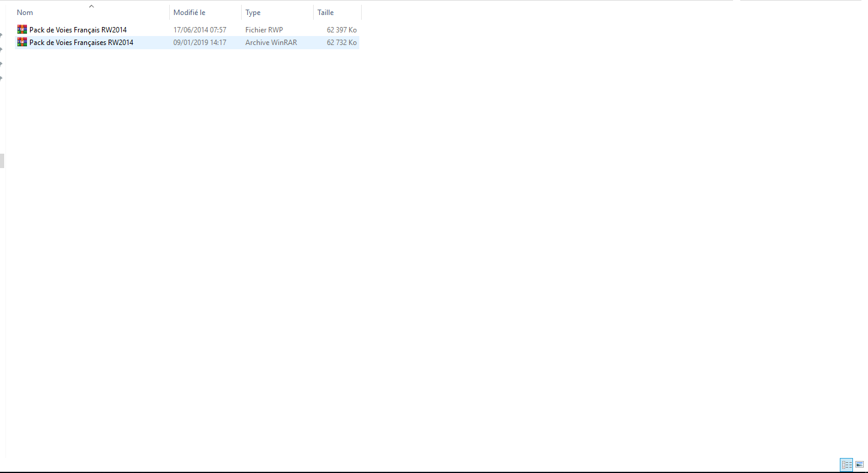Viewport: 868px width, 473px height.
Task: Click the 62 397 Ko size cell
Action: (x=342, y=30)
